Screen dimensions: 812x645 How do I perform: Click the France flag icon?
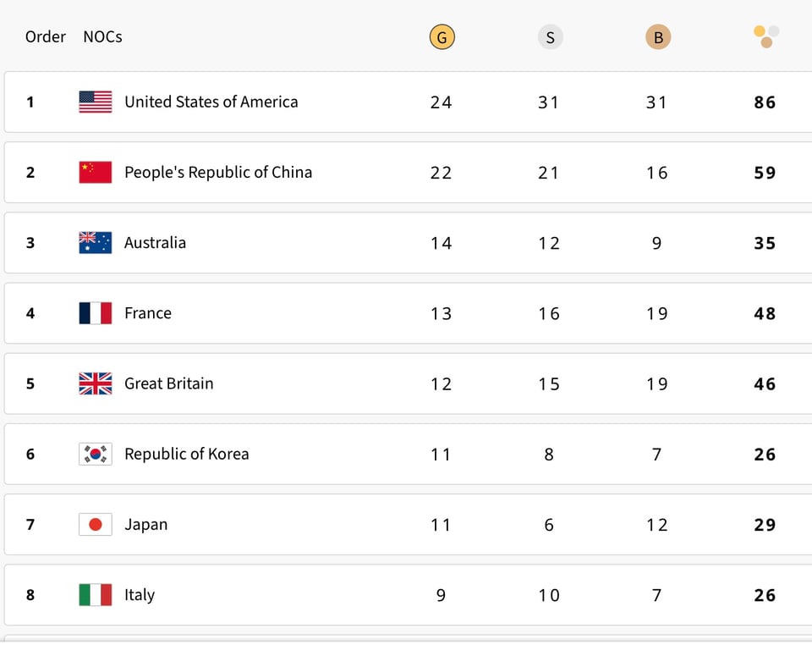(96, 313)
